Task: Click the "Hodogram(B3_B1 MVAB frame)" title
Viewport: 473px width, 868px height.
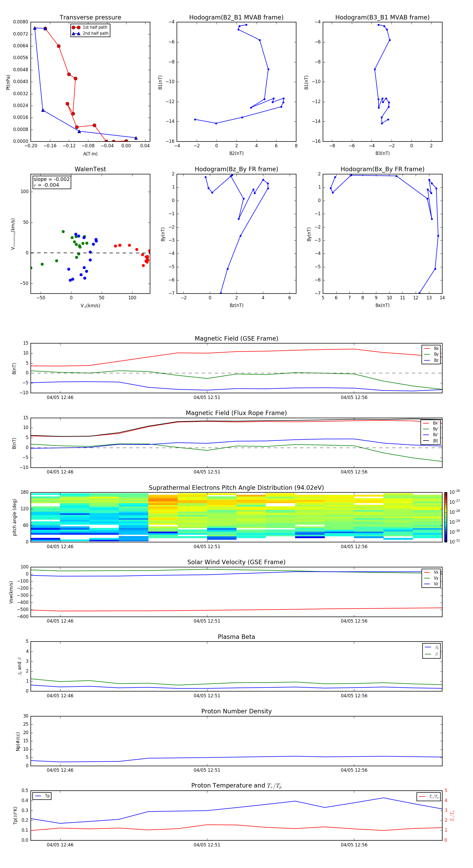Action: [382, 17]
